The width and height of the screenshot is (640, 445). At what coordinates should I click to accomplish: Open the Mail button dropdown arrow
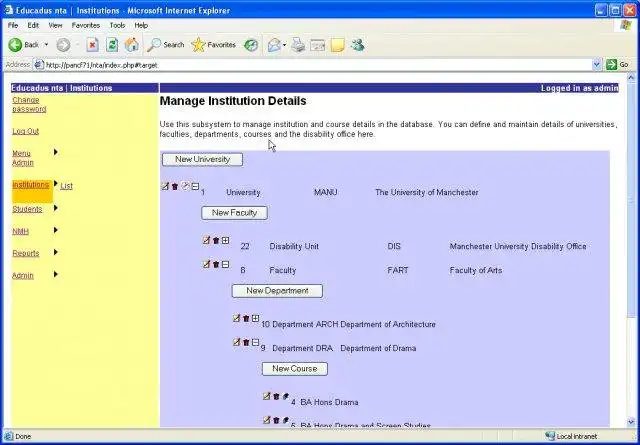point(284,45)
